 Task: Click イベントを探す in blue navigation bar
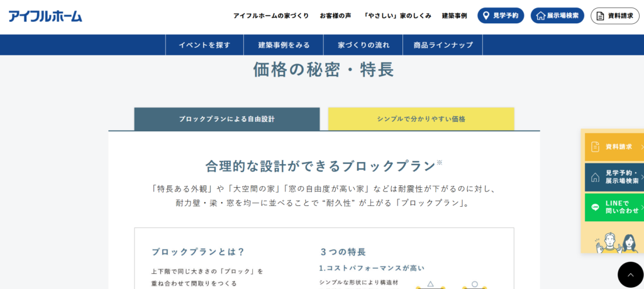(x=204, y=45)
